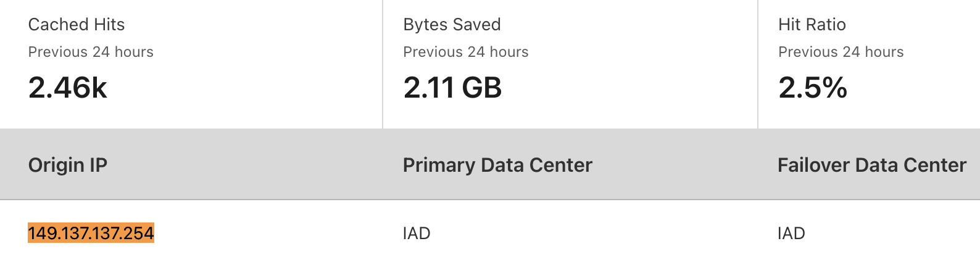Image resolution: width=980 pixels, height=262 pixels.
Task: Sort by the Origin IP column header
Action: pos(68,165)
